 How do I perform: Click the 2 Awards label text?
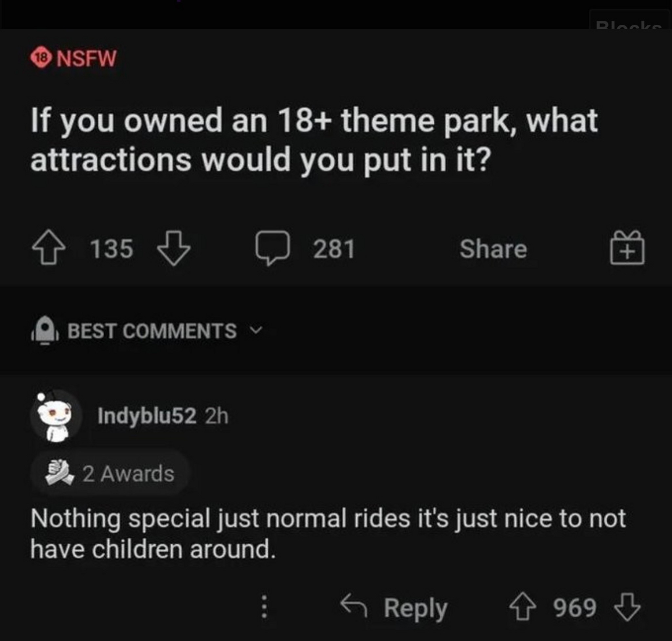click(128, 474)
